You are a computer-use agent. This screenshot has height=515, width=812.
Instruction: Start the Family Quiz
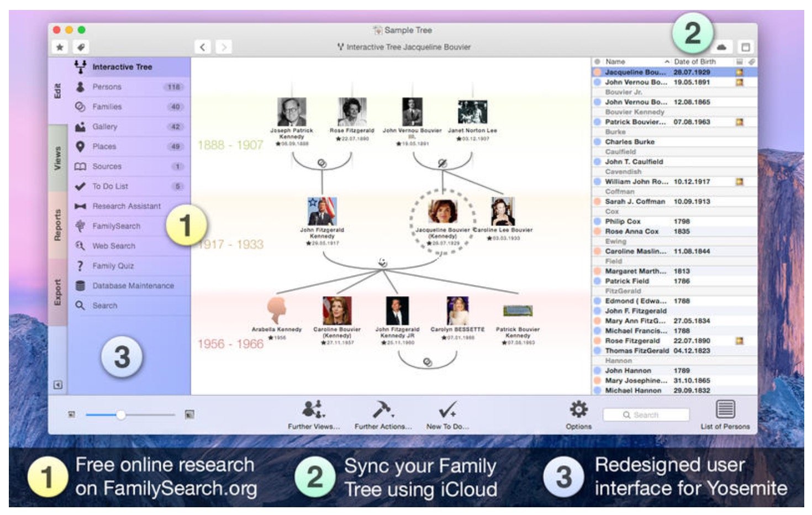[x=129, y=266]
